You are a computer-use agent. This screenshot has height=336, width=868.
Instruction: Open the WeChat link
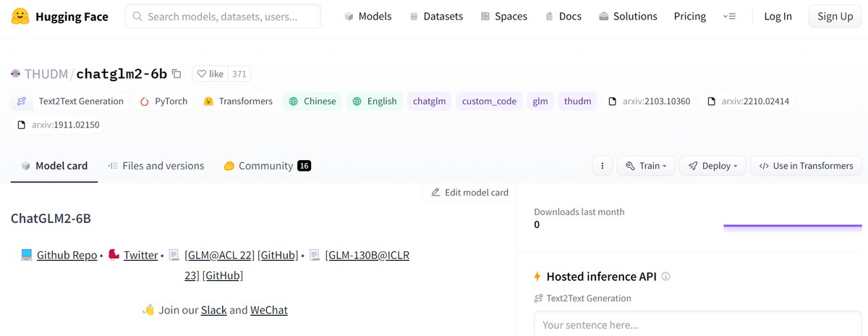point(269,310)
